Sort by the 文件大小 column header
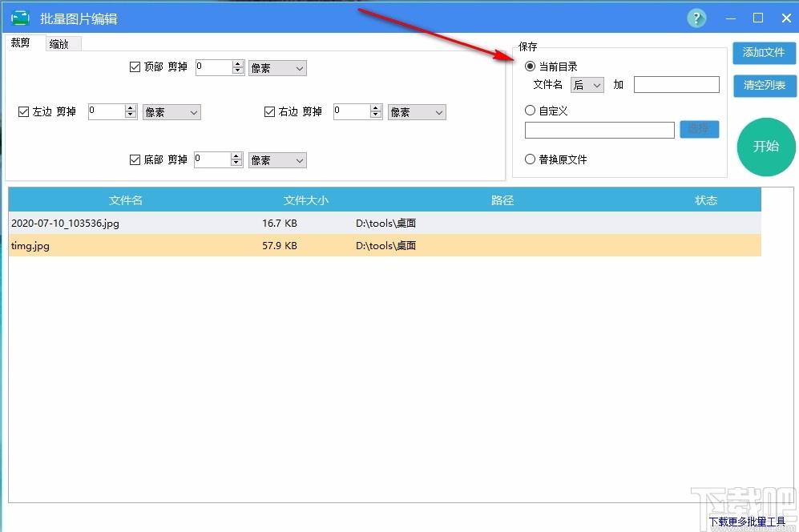The height and width of the screenshot is (532, 799). (306, 200)
